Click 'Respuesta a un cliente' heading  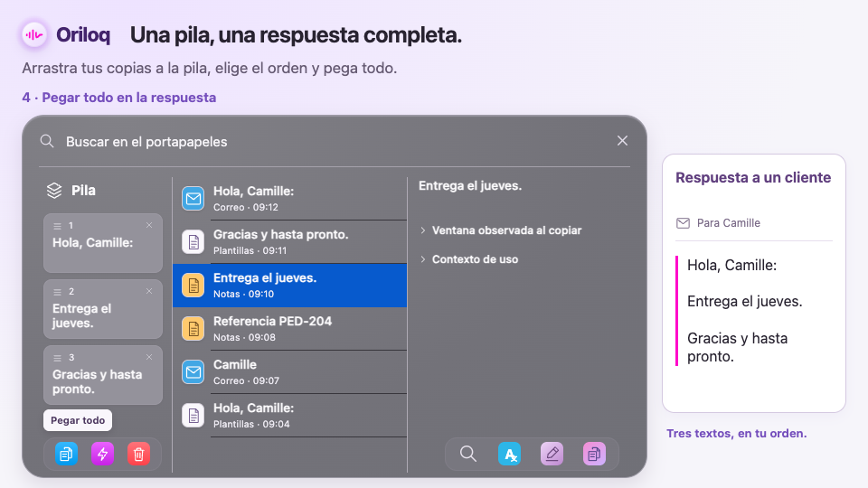pyautogui.click(x=753, y=178)
